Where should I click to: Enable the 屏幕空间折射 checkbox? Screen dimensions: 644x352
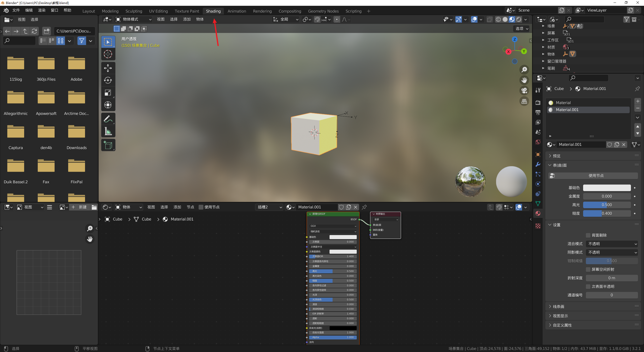tap(588, 270)
